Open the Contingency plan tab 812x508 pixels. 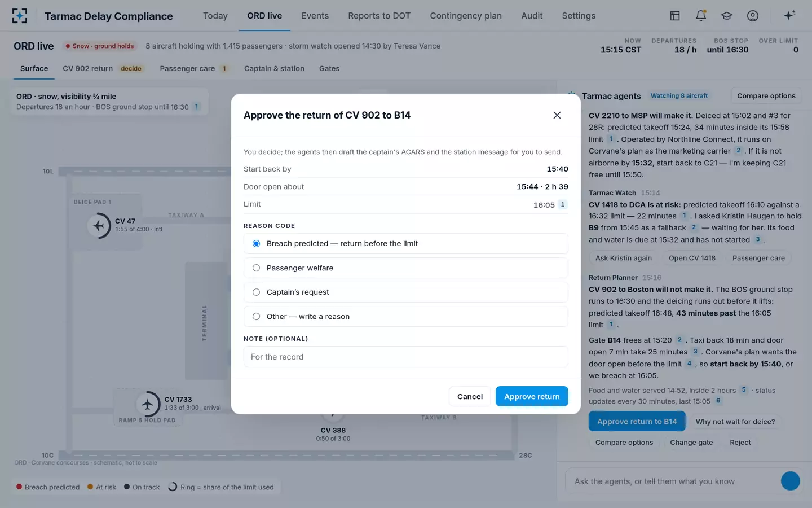point(466,16)
